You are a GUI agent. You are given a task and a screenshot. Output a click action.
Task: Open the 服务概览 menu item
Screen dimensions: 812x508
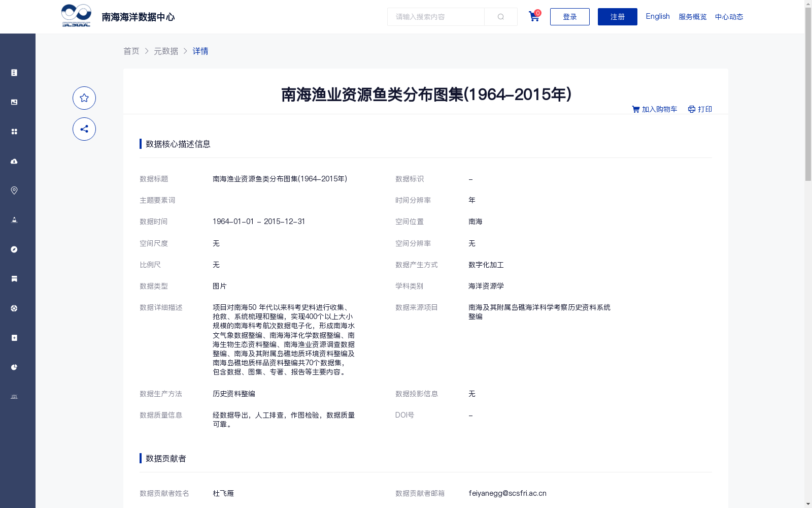[x=693, y=17]
